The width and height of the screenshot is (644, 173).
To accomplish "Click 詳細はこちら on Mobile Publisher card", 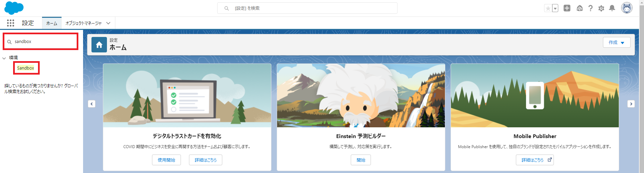I will (535, 160).
